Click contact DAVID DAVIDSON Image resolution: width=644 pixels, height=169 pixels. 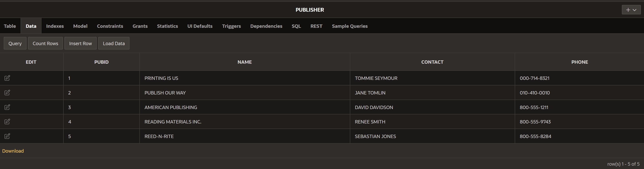click(x=374, y=107)
